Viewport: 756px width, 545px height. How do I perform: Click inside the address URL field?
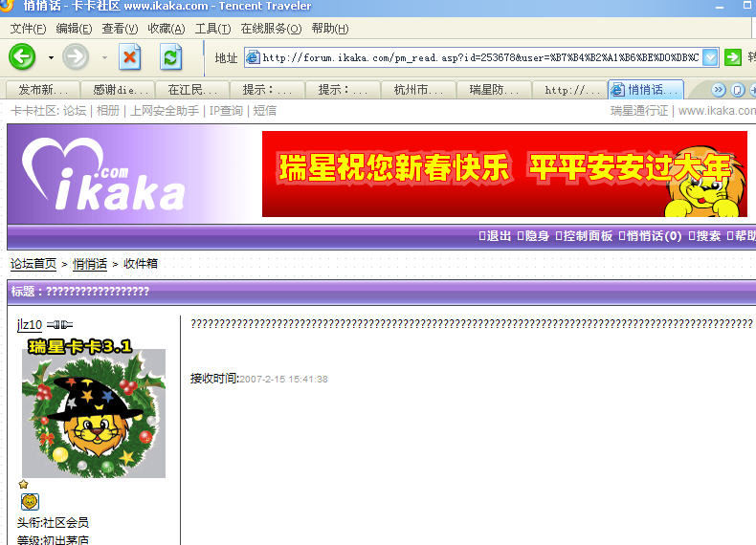(480, 57)
